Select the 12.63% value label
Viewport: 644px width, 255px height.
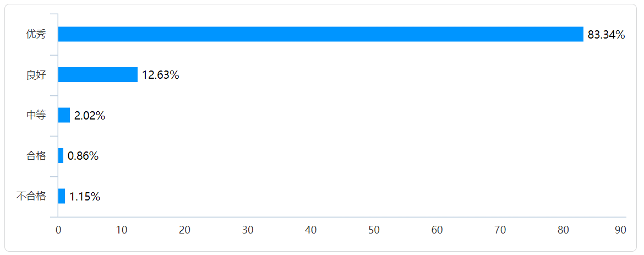click(x=160, y=75)
